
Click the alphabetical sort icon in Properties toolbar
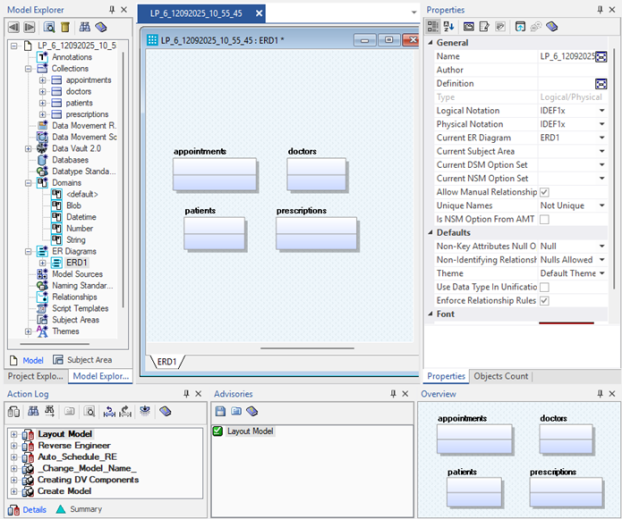(x=449, y=27)
